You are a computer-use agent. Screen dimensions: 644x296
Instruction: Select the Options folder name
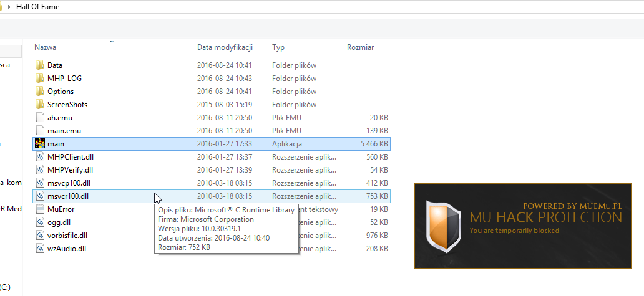61,92
